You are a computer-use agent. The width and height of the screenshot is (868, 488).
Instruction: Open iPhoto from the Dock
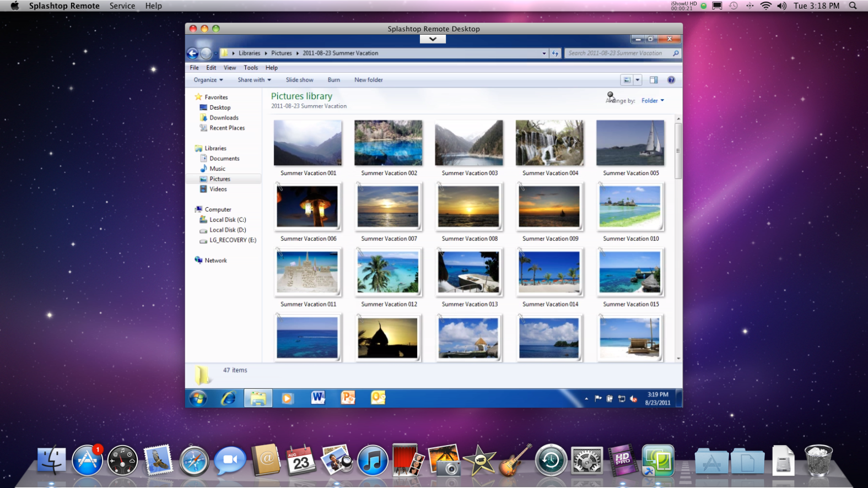point(444,460)
